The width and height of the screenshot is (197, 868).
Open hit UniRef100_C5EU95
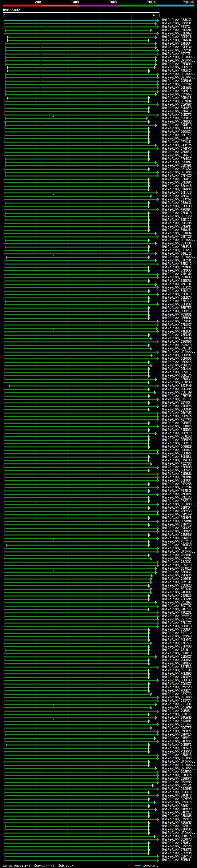pyautogui.click(x=177, y=440)
